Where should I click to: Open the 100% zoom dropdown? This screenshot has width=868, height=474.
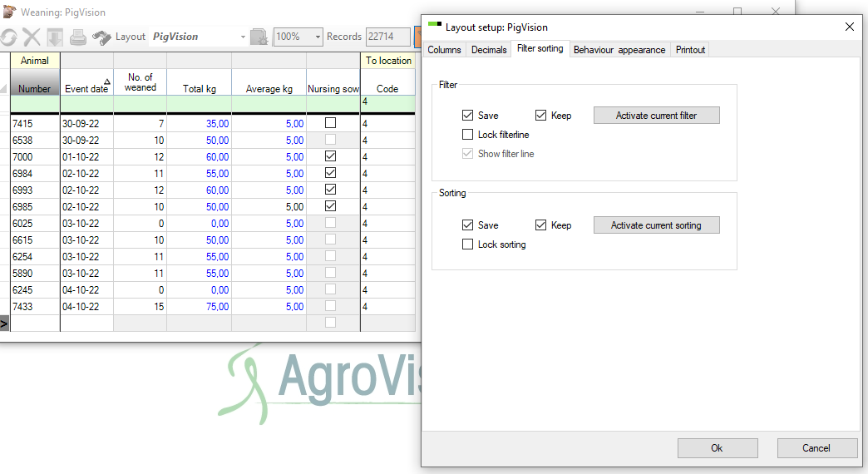[x=318, y=37]
